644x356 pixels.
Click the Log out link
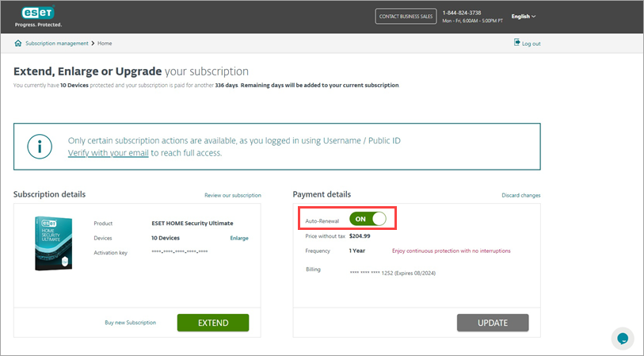[x=531, y=44]
